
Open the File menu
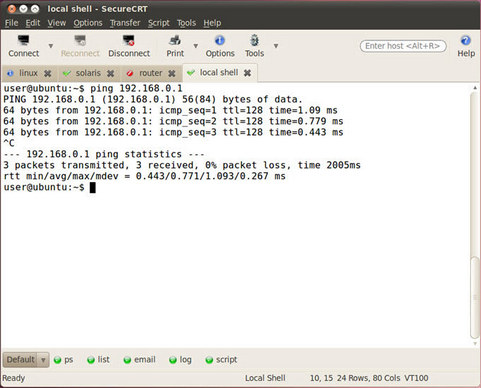(11, 23)
